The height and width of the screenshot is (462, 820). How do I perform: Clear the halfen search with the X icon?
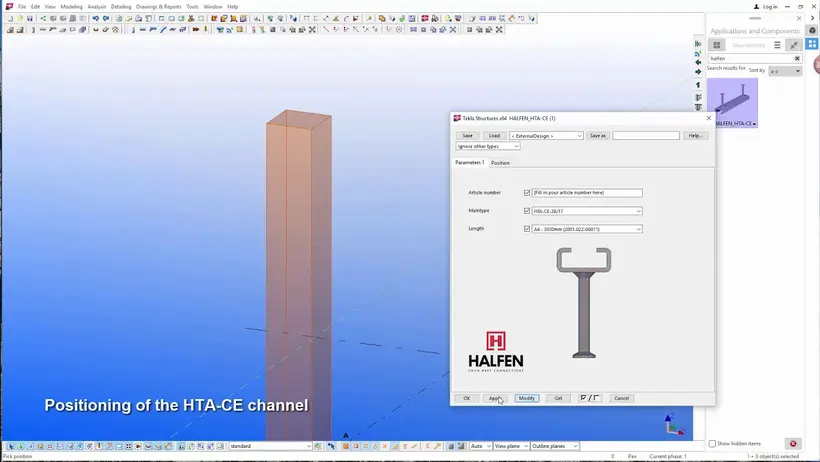(x=797, y=58)
